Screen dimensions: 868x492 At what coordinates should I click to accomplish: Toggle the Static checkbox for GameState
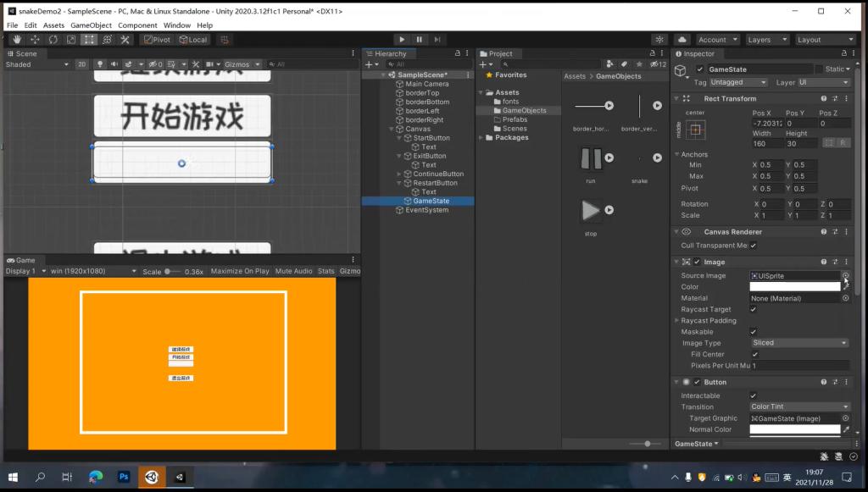coord(820,69)
